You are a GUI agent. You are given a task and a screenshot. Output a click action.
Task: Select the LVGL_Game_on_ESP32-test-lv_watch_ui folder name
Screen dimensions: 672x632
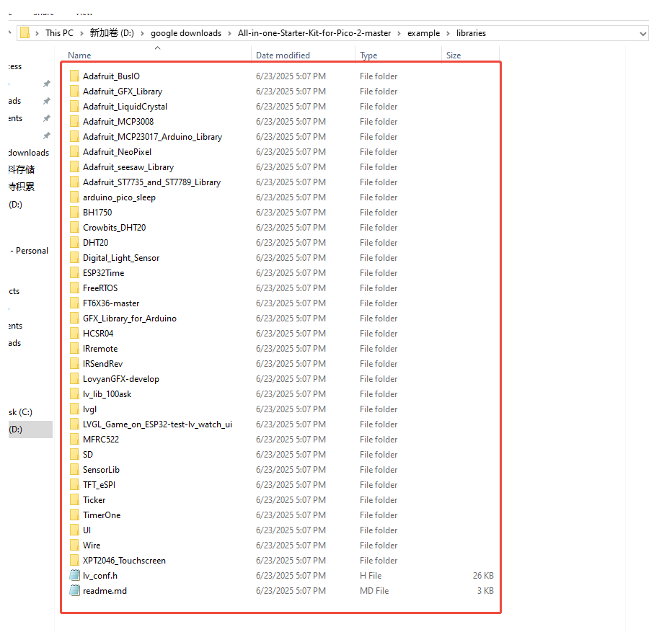[158, 424]
